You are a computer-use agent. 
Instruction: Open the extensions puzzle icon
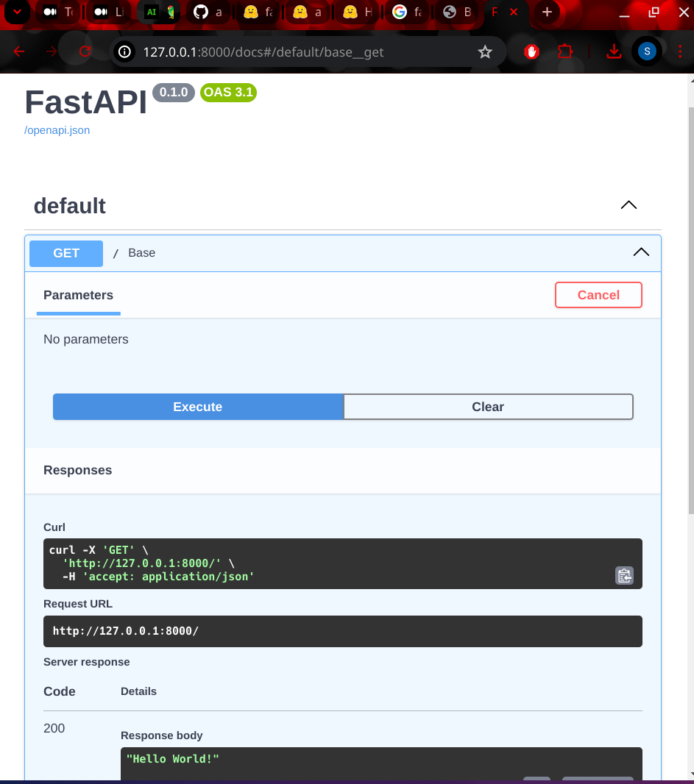point(565,51)
